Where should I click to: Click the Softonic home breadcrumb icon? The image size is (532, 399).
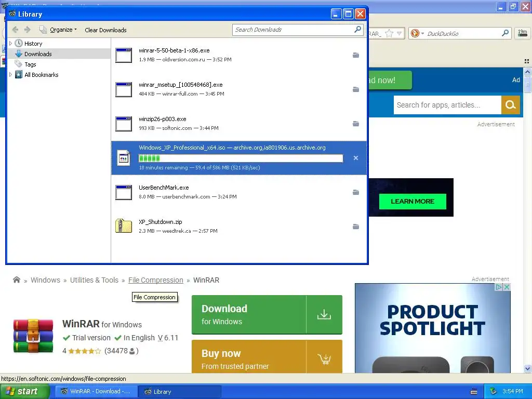(16, 280)
